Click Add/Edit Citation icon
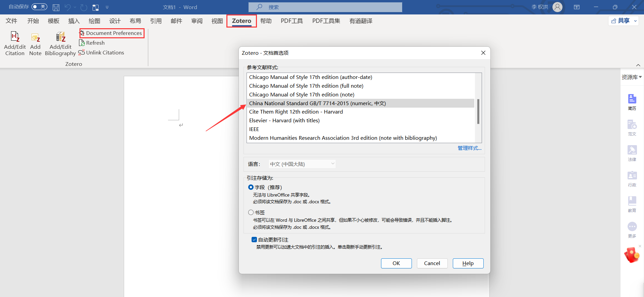Screen dimensions: 644x297 [x=15, y=37]
